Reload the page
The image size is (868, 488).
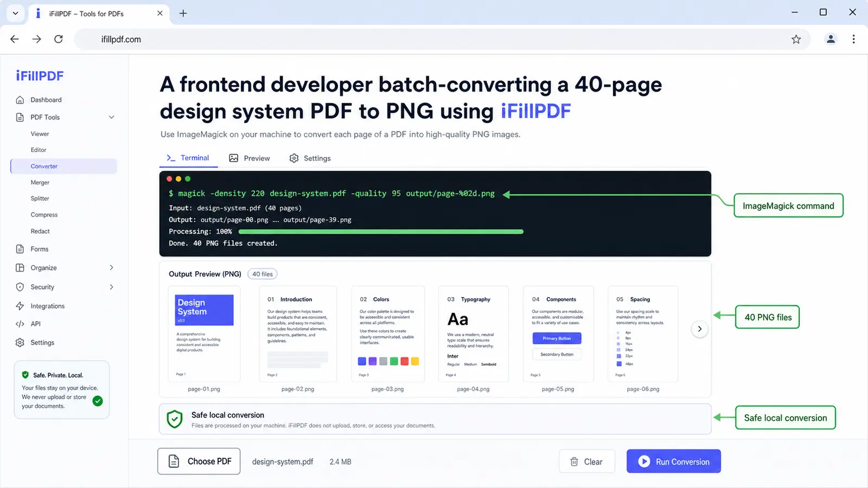[59, 39]
